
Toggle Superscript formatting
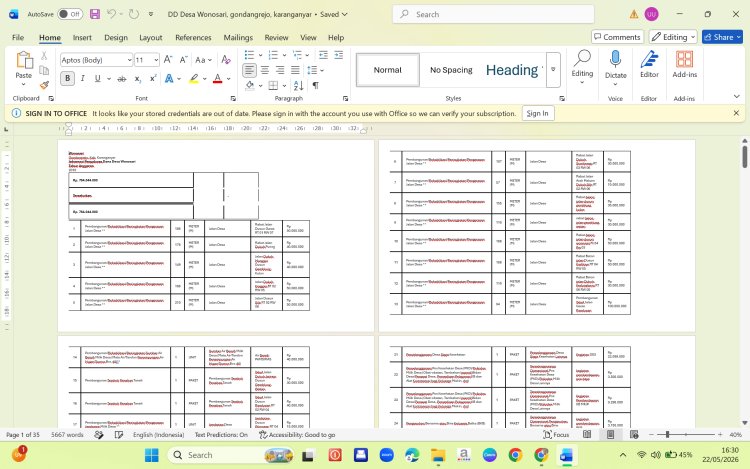[153, 78]
